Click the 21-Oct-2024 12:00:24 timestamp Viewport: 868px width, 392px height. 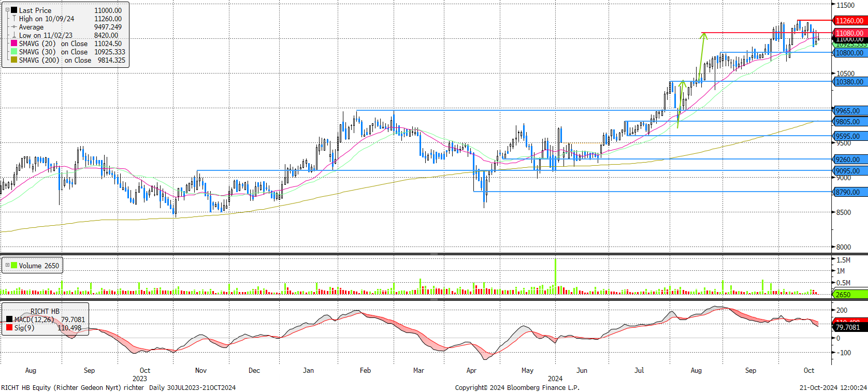point(833,387)
